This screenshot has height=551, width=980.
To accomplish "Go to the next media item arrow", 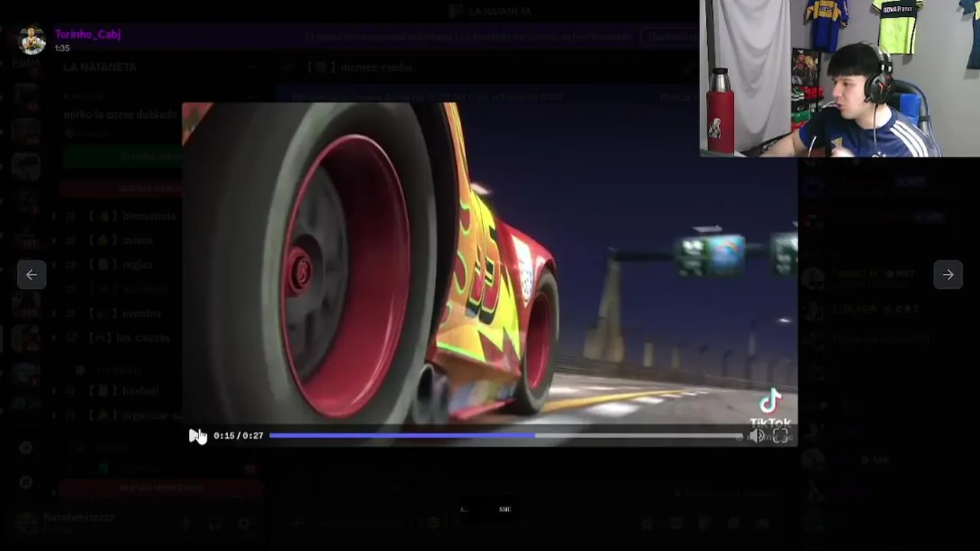I will 948,275.
